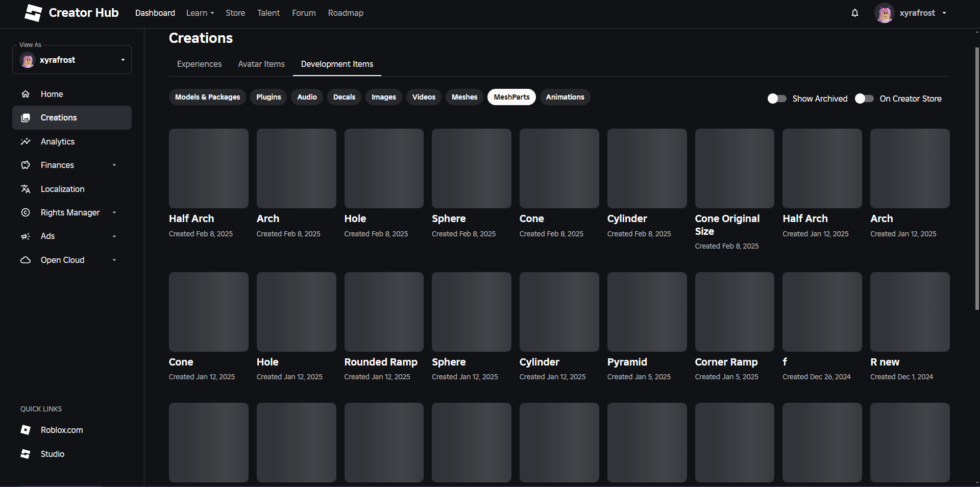
Task: Filter creations by Decals
Action: [x=344, y=97]
